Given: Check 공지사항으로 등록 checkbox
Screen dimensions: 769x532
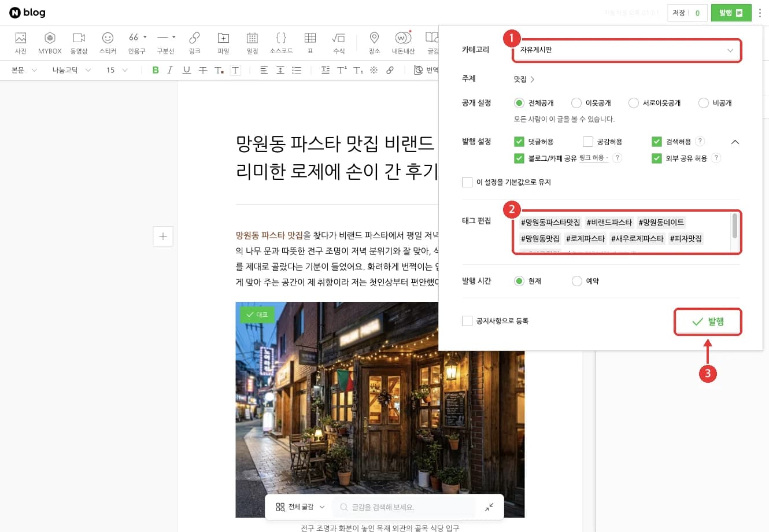Looking at the screenshot, I should [467, 321].
